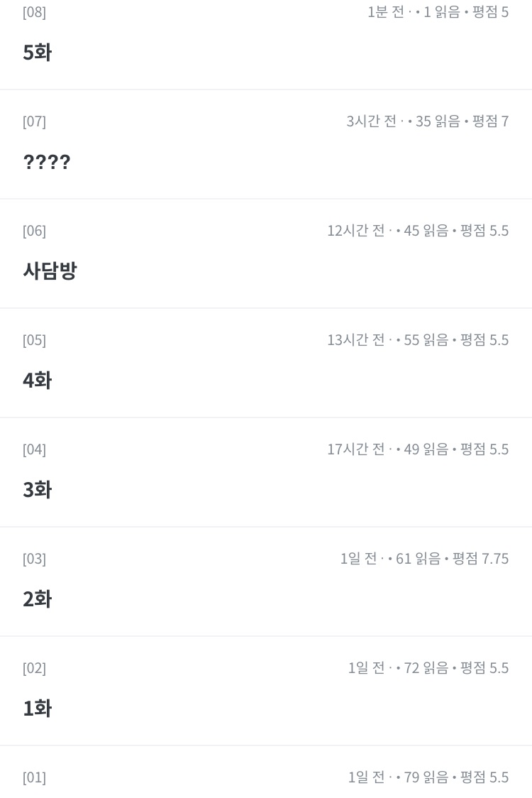Go to the 2화 episode

[x=37, y=598]
